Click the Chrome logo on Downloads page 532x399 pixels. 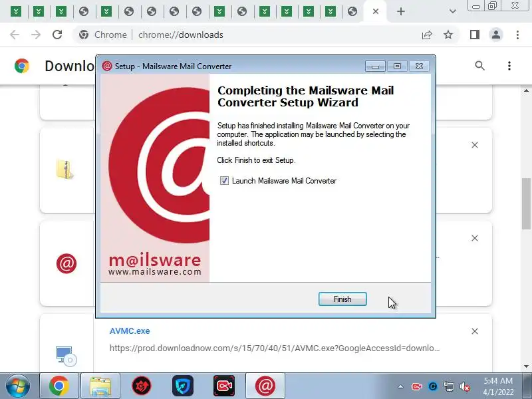tap(22, 66)
